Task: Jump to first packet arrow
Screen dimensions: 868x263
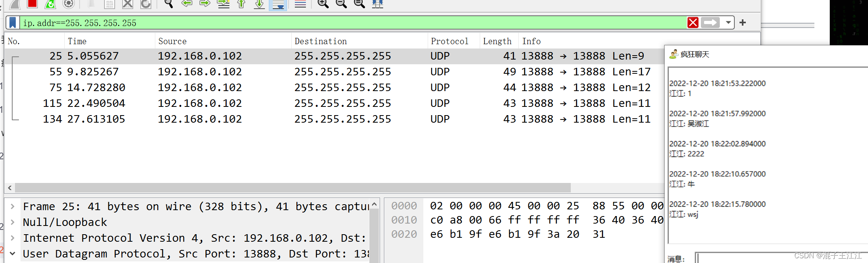Action: (241, 4)
